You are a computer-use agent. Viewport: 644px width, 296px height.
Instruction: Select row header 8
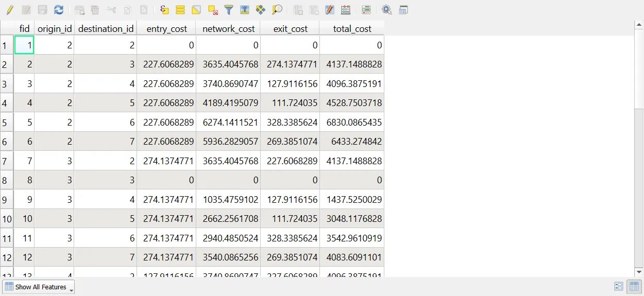7,180
